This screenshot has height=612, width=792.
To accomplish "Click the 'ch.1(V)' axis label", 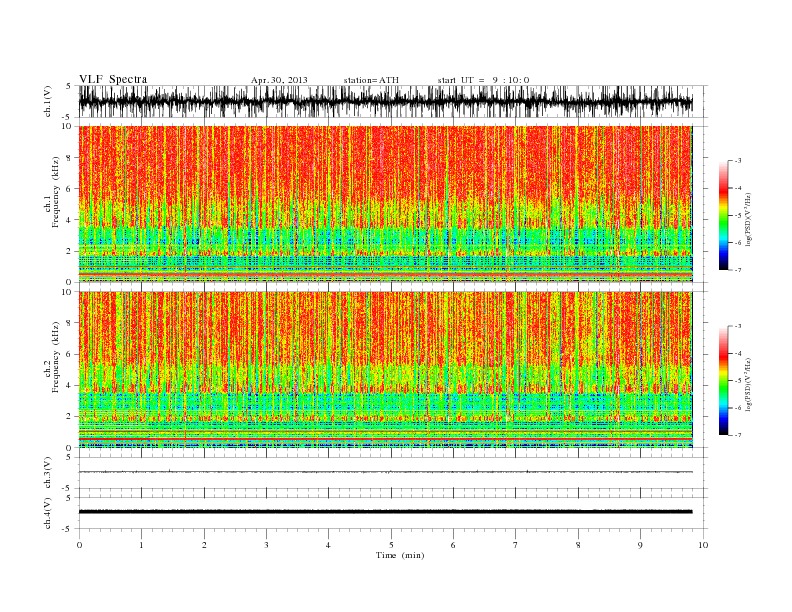I will point(48,101).
